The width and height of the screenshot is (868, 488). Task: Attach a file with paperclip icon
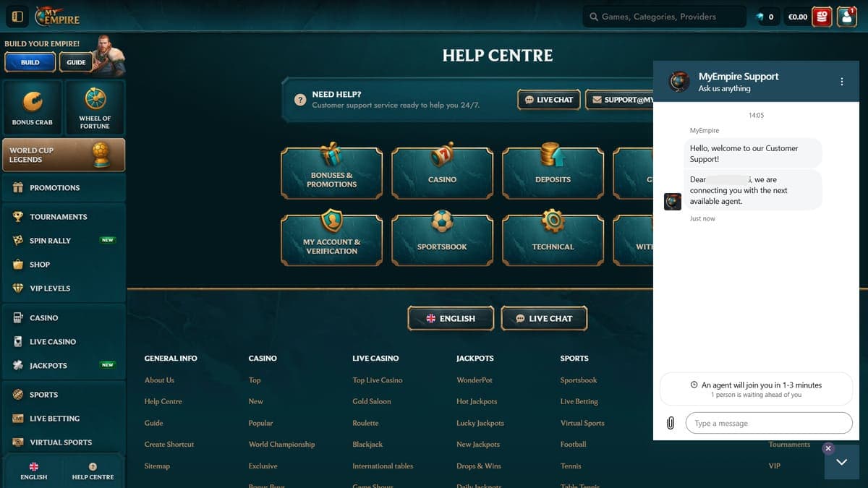[671, 423]
